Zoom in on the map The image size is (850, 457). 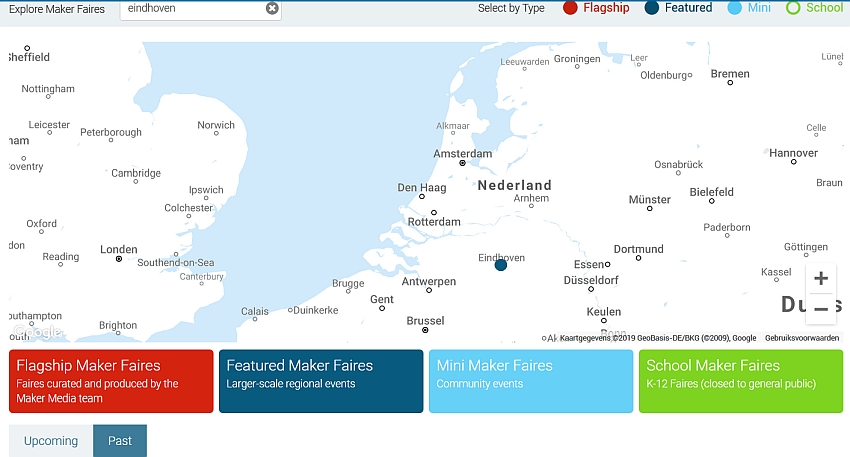[x=821, y=279]
